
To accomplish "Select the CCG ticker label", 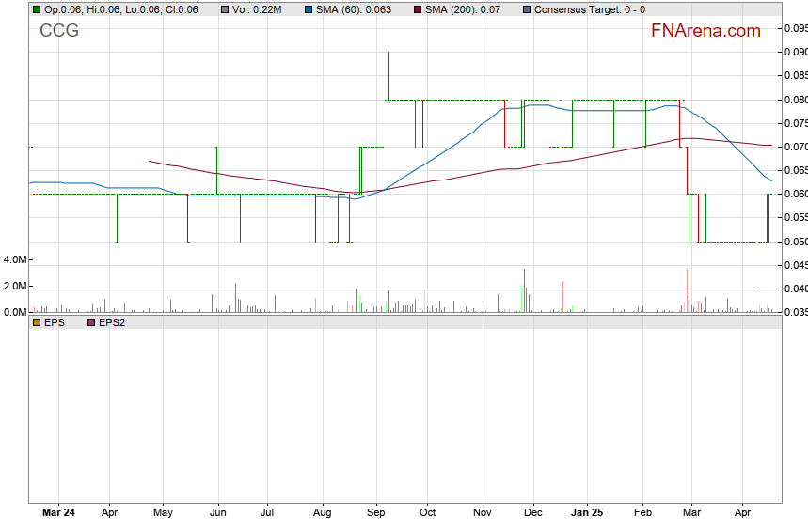I will pyautogui.click(x=59, y=31).
